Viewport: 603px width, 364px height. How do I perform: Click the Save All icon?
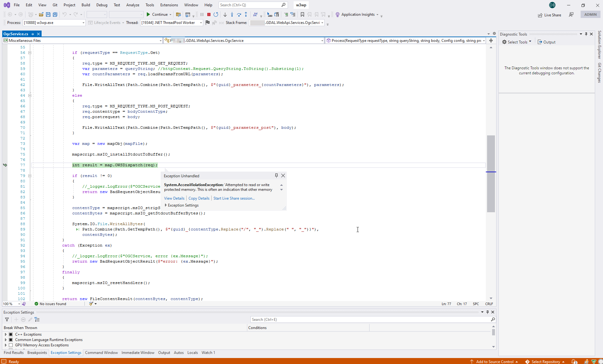pyautogui.click(x=55, y=14)
